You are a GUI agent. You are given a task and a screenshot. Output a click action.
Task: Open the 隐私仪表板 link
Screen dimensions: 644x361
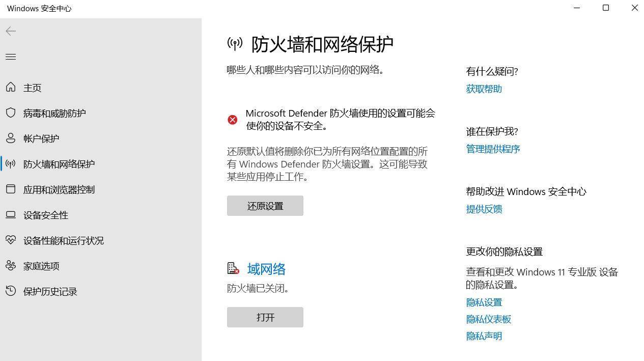(489, 319)
